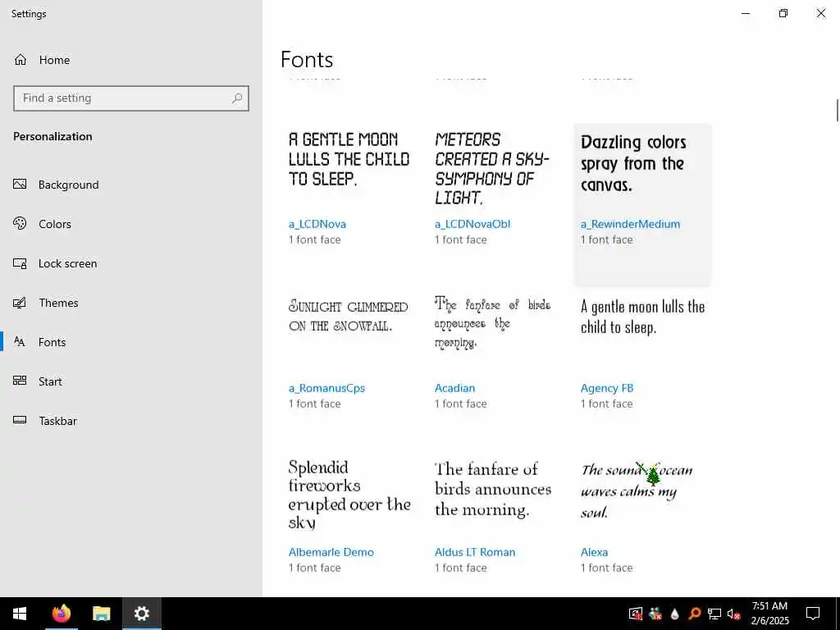The height and width of the screenshot is (630, 840).
Task: Click the 'Sunlight glimmered on the snowfall' preview
Action: (x=348, y=316)
